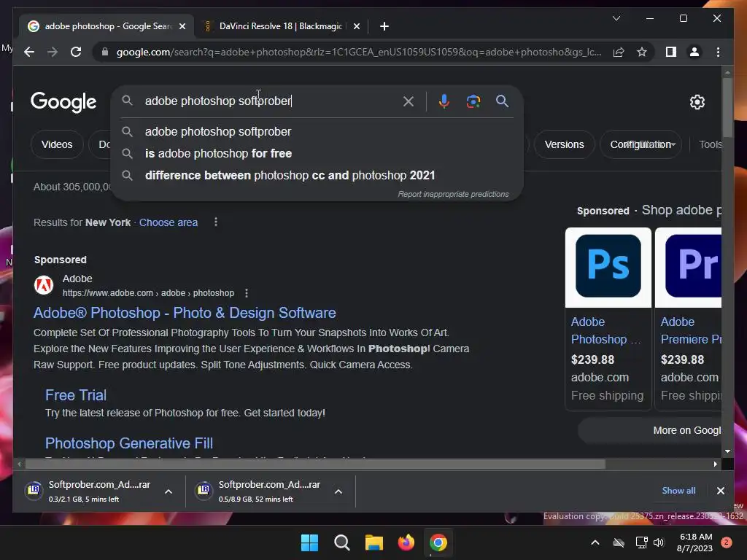Screen dimensions: 747x560
Task: Open the Chrome profile icon
Action: point(694,52)
